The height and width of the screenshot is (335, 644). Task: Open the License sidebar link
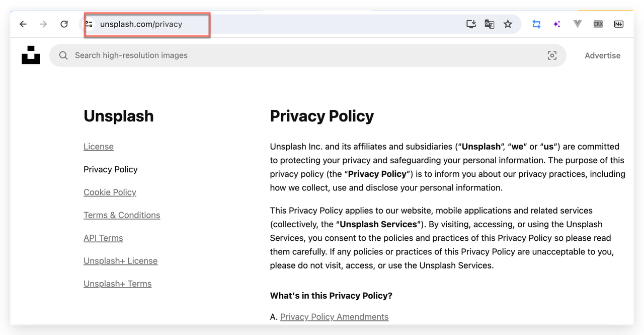[x=99, y=147]
